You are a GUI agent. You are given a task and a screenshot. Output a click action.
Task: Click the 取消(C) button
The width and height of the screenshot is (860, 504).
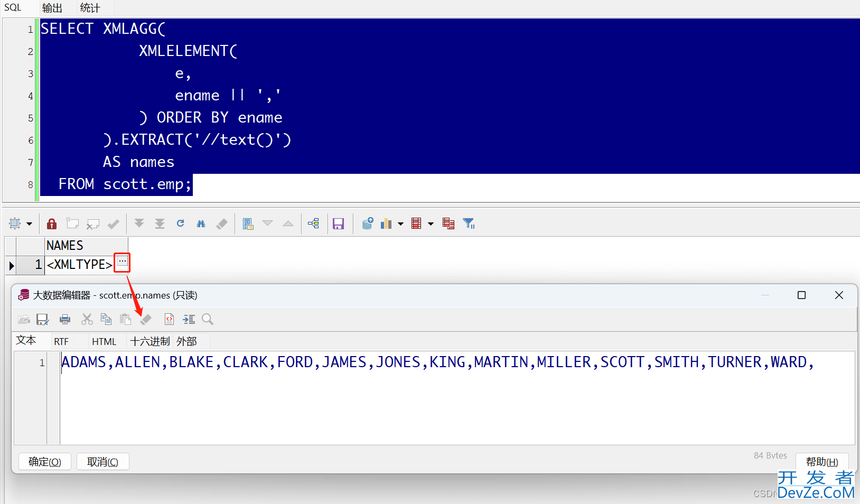102,462
